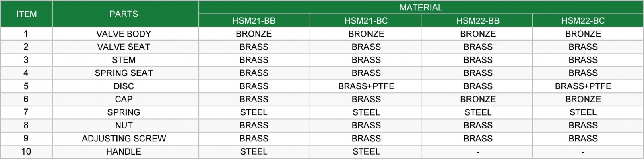Select item number 10 cell

[26, 151]
